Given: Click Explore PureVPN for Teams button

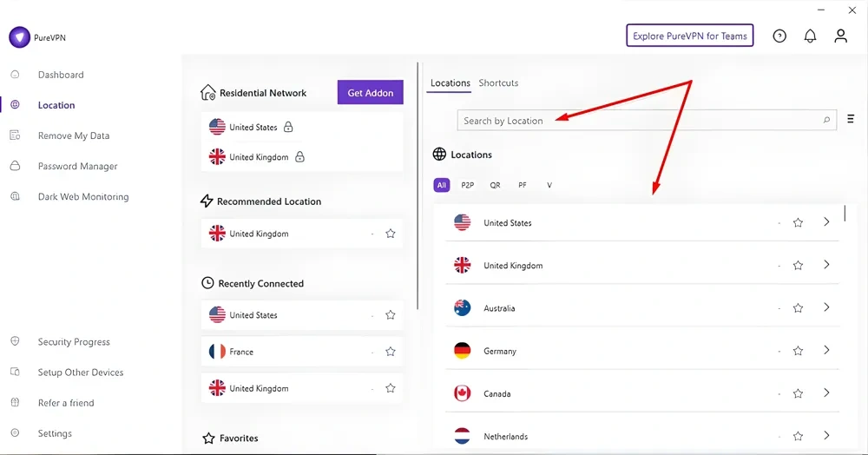Looking at the screenshot, I should click(x=690, y=36).
